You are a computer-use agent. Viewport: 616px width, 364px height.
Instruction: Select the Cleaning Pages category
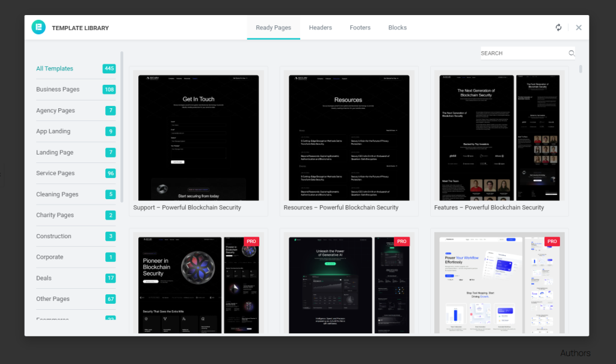pos(76,194)
